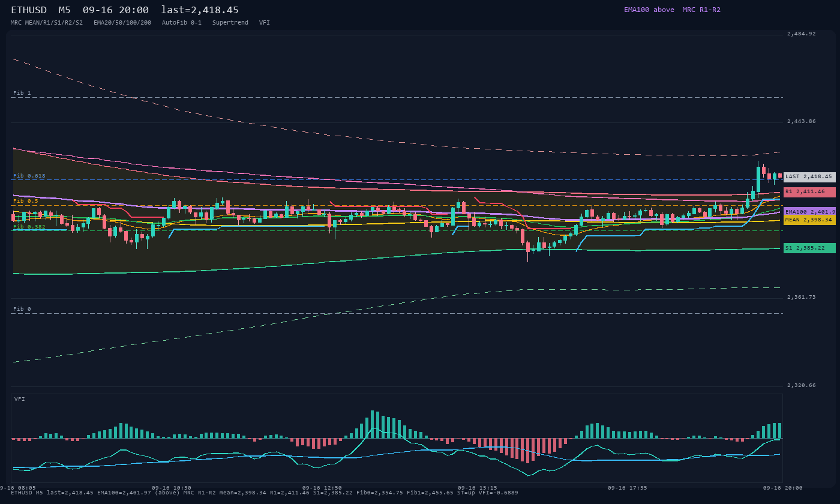The width and height of the screenshot is (840, 504).
Task: Click the M5 timeframe label
Action: 64,10
